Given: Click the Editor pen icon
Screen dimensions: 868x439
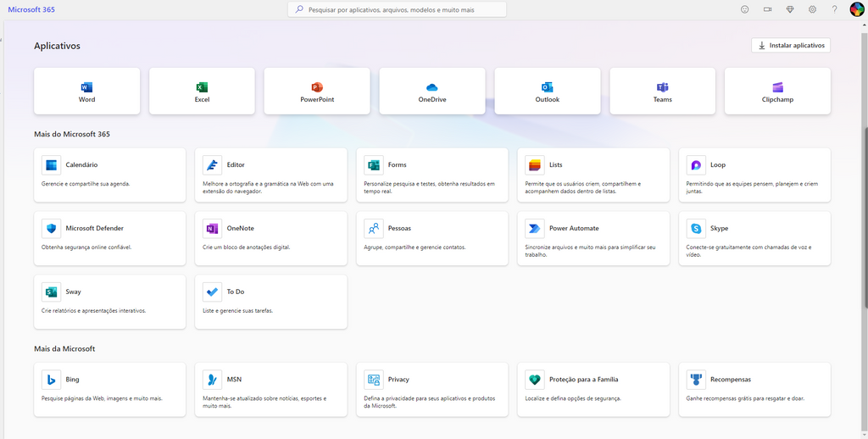Looking at the screenshot, I should [x=213, y=165].
